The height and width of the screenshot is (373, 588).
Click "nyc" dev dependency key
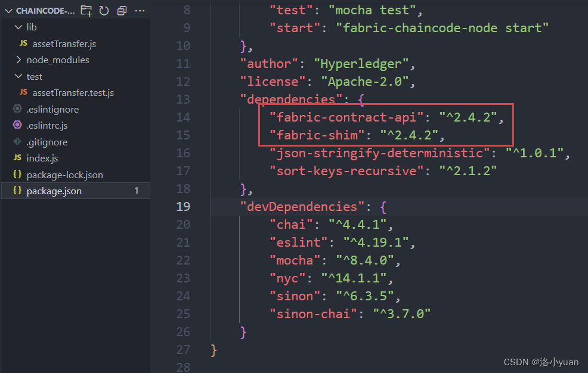(287, 278)
